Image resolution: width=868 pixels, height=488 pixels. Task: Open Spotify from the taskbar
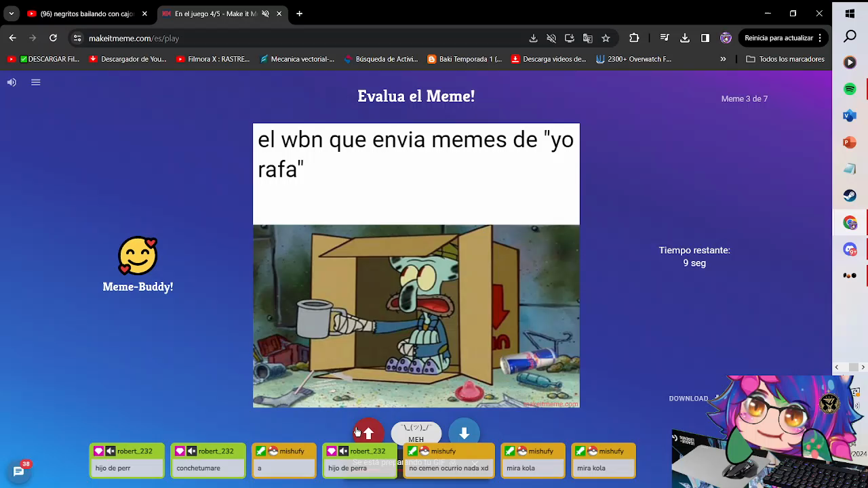(850, 89)
